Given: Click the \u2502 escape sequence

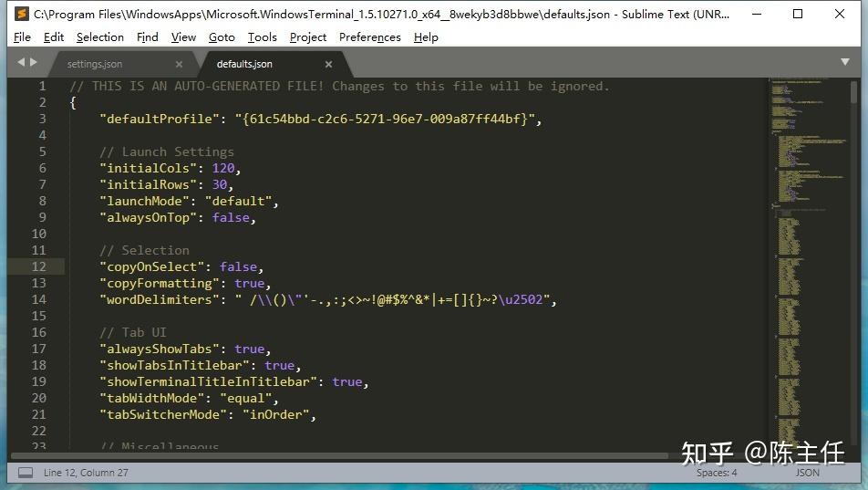Looking at the screenshot, I should pyautogui.click(x=521, y=300).
